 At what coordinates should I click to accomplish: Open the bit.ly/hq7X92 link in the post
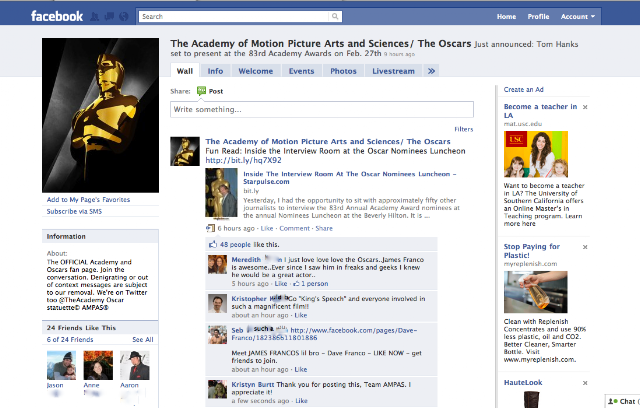click(x=243, y=160)
